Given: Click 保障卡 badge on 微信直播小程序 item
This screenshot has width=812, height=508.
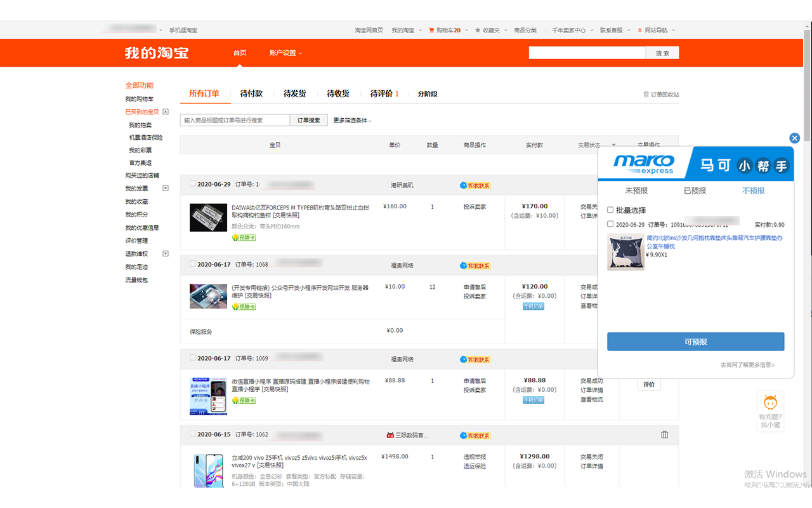Looking at the screenshot, I should point(244,401).
